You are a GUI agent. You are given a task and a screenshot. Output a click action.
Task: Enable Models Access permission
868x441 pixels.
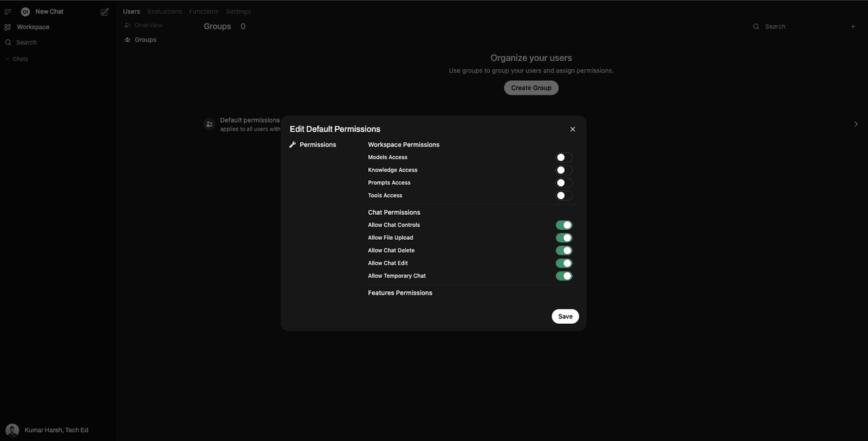566,157
